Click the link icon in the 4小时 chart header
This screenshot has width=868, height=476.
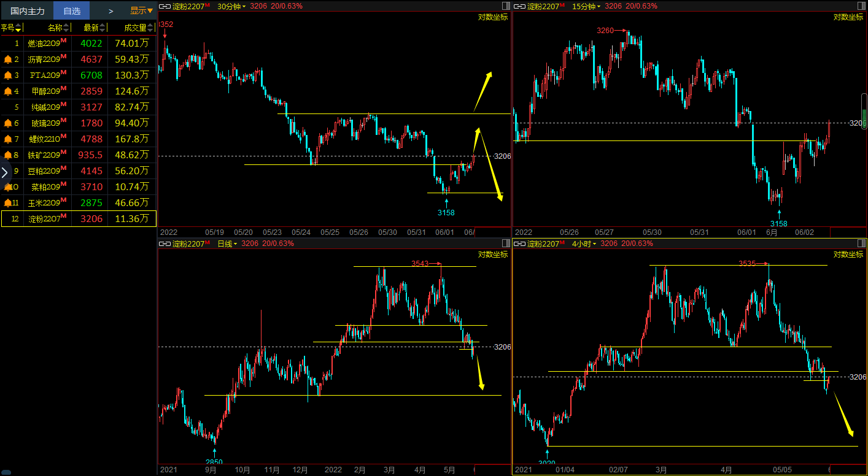[519, 244]
